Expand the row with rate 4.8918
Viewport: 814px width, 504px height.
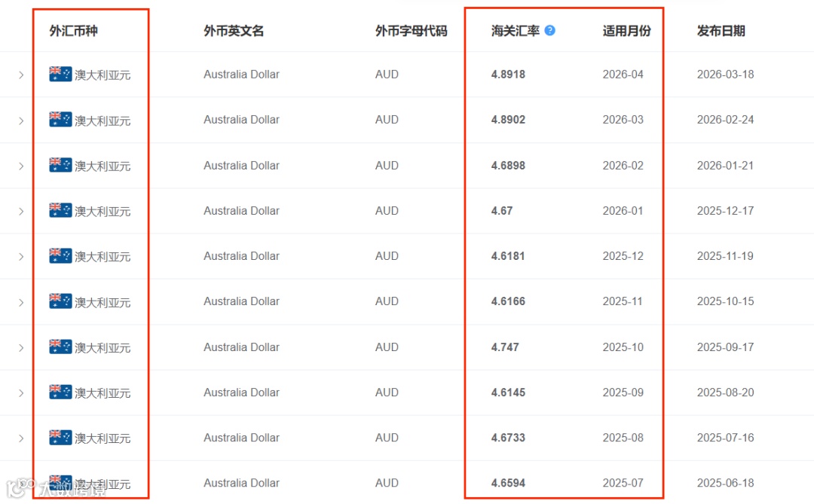(21, 75)
